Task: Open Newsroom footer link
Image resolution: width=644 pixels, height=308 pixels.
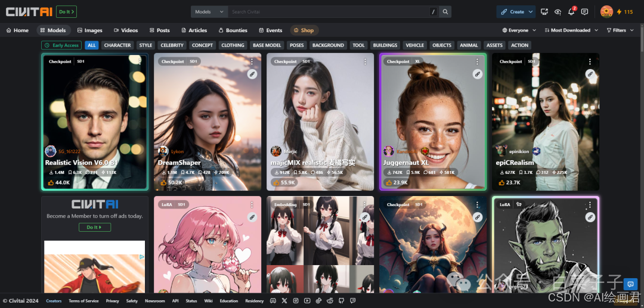Action: 155,301
